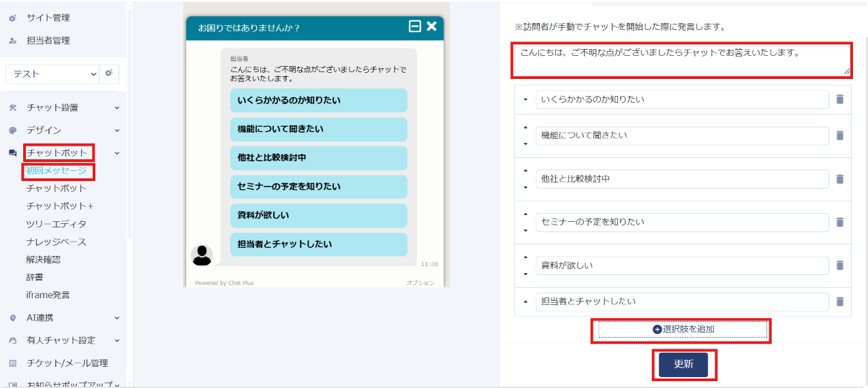This screenshot has width=868, height=388.
Task: Open 辞書 submenu item
Action: [x=35, y=278]
